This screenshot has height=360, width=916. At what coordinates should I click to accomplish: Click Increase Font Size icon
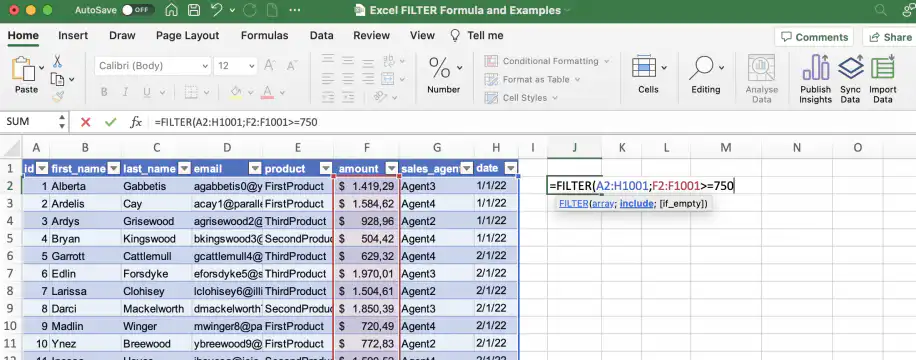coord(270,65)
